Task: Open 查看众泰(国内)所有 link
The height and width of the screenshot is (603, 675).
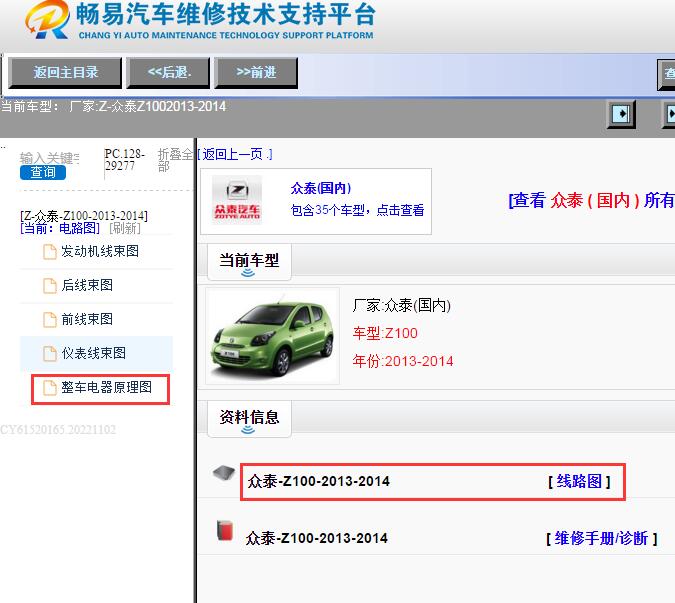Action: point(591,201)
